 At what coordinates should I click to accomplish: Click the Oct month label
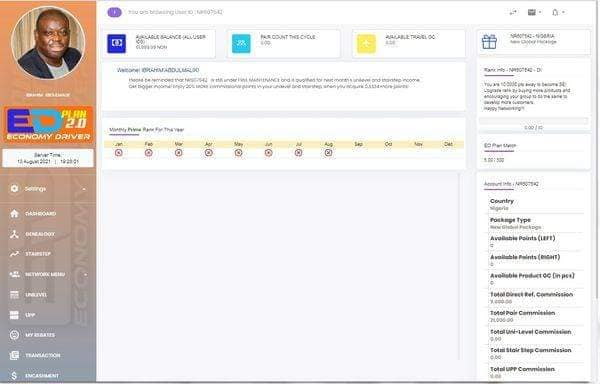tap(388, 144)
